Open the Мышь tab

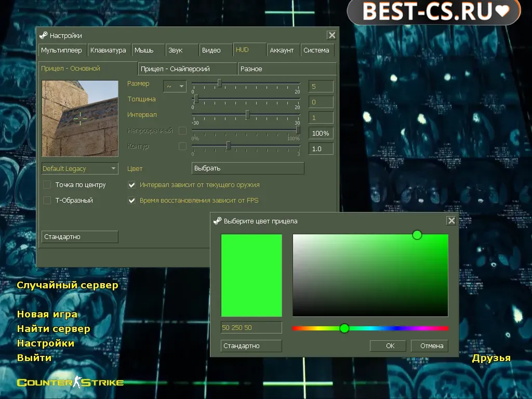(148, 50)
